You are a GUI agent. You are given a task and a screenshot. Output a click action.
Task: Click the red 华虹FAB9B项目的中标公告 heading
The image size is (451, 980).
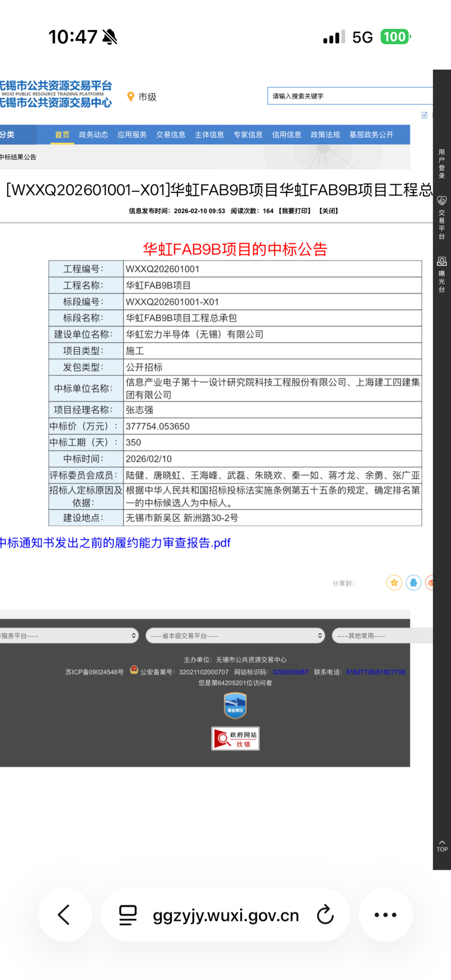click(235, 249)
